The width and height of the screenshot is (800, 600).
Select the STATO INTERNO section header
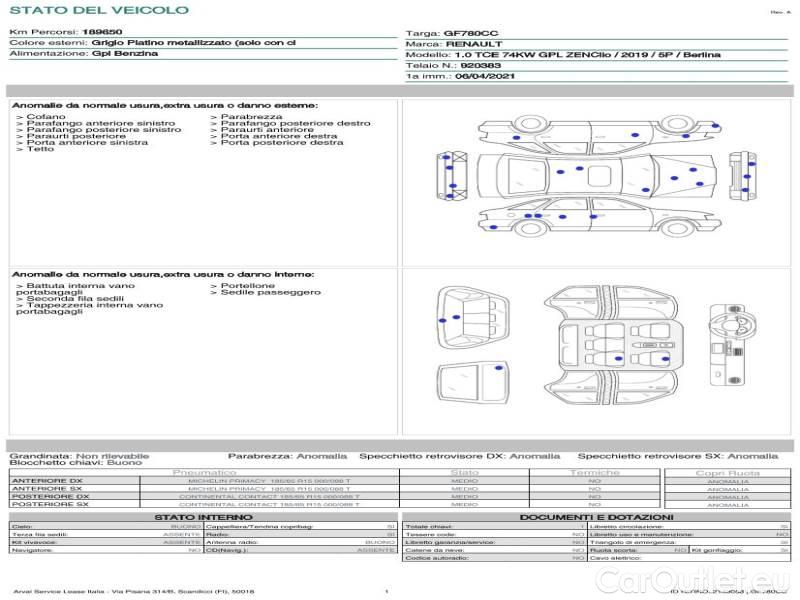pos(203,517)
